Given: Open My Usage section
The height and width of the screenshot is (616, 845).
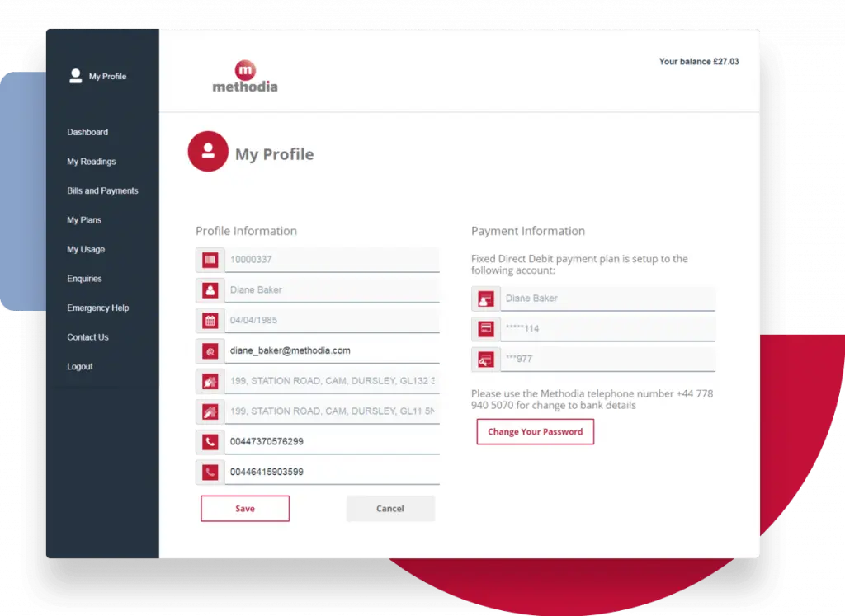Looking at the screenshot, I should coord(86,249).
